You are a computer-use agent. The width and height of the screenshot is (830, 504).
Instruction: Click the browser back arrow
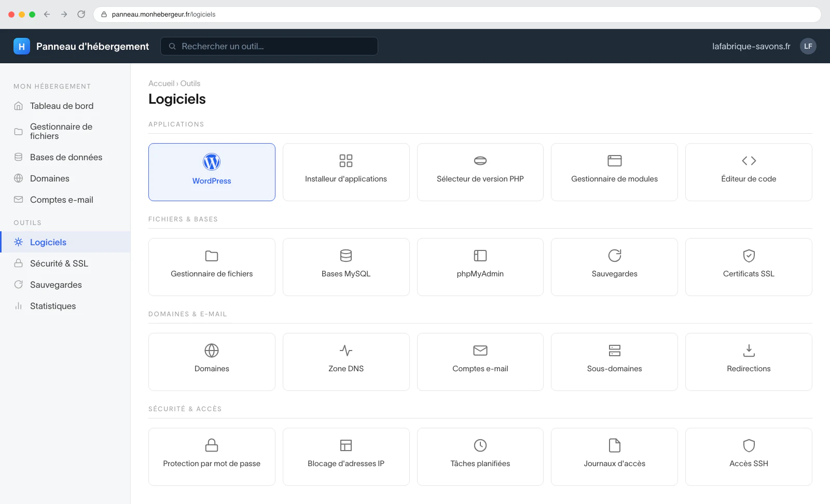point(47,15)
